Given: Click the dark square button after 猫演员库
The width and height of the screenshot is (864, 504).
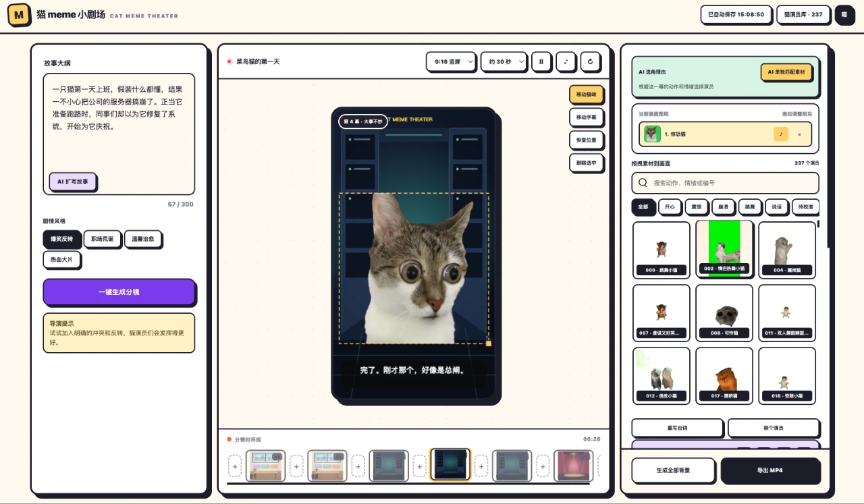Looking at the screenshot, I should tap(844, 14).
